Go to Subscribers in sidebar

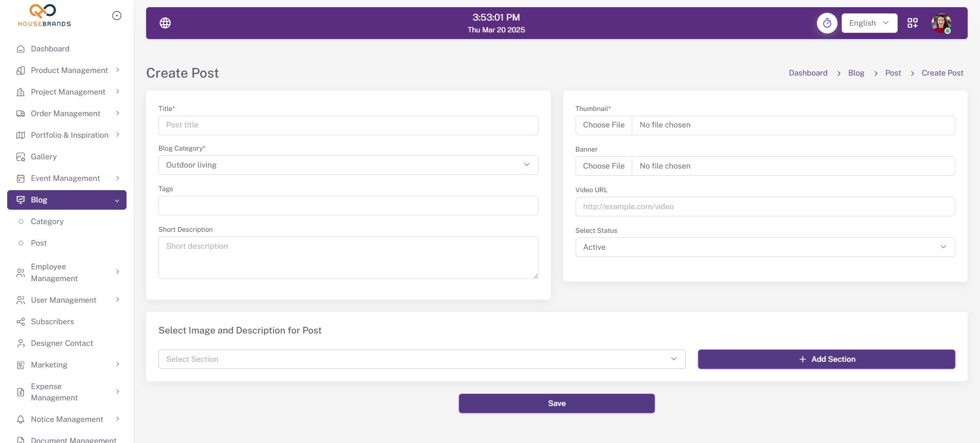[52, 322]
